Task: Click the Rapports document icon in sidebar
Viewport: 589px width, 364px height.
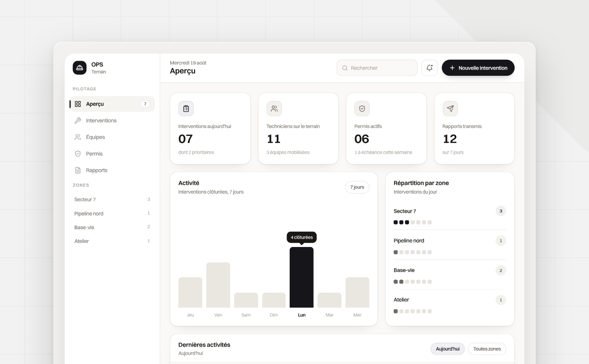Action: 78,170
